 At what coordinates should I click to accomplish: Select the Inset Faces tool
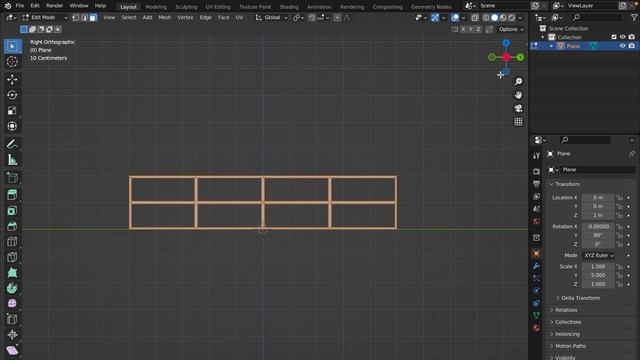(x=12, y=211)
